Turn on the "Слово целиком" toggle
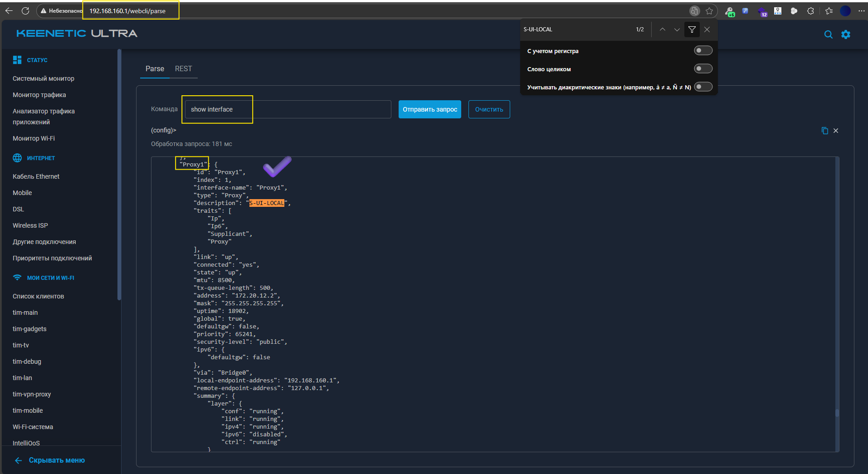 point(703,69)
